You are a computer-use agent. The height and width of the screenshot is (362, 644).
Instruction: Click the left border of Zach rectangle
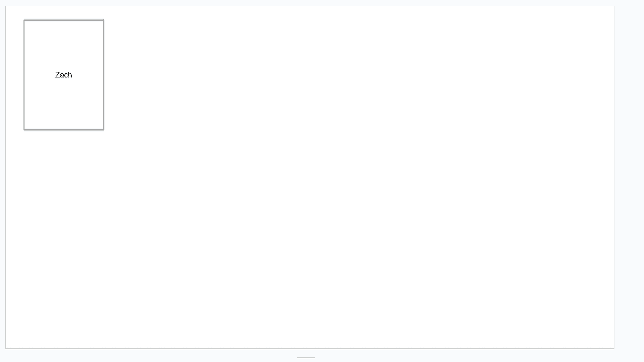(24, 75)
